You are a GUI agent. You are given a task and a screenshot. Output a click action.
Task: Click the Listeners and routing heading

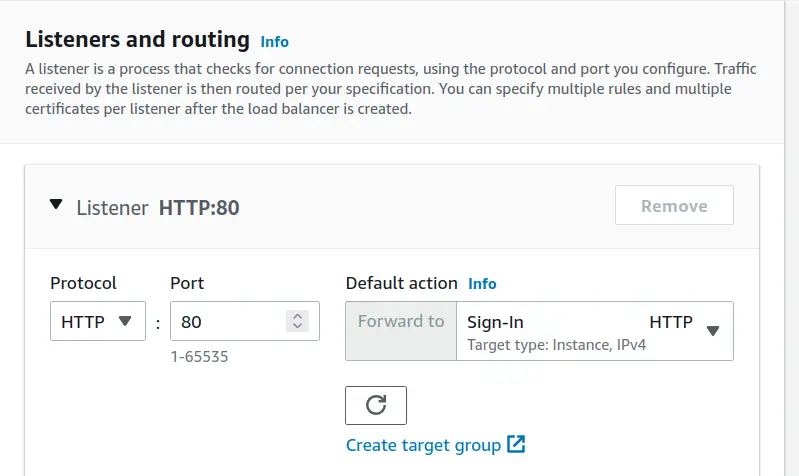pyautogui.click(x=137, y=40)
